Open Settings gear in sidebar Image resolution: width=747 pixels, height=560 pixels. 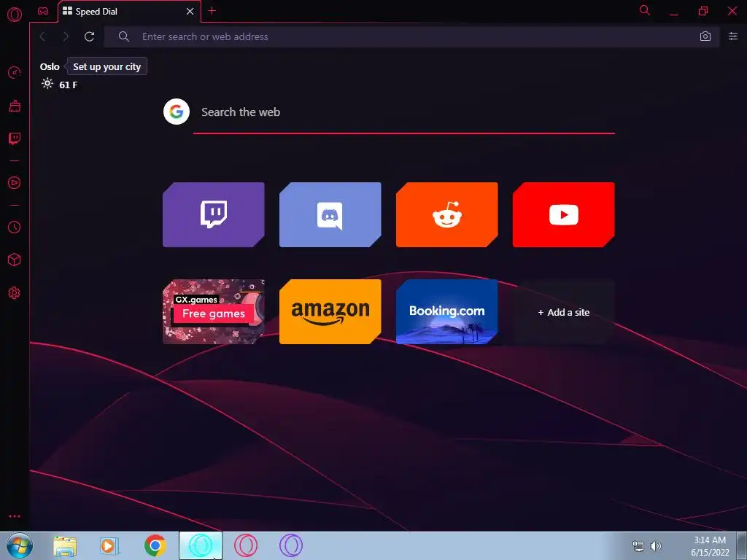(15, 293)
